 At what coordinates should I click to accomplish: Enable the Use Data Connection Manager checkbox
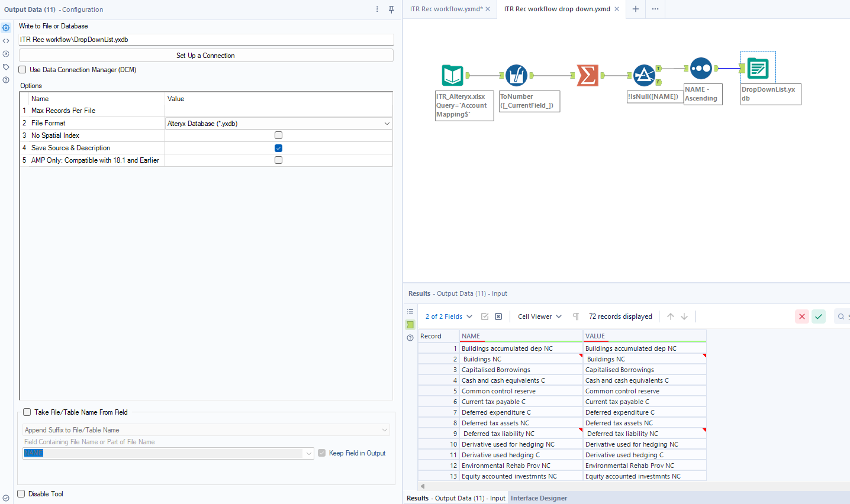[x=22, y=69]
